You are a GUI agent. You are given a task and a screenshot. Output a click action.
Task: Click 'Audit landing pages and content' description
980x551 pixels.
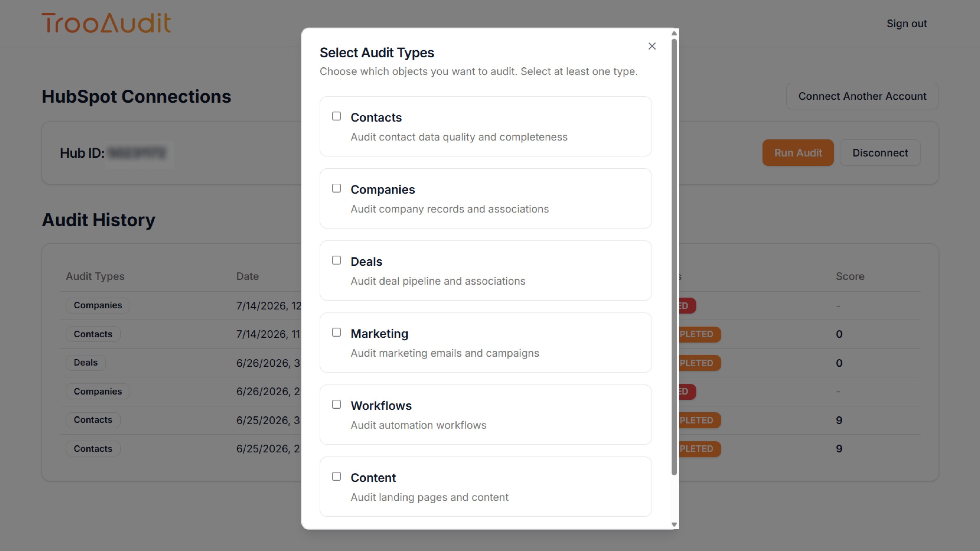(x=429, y=497)
